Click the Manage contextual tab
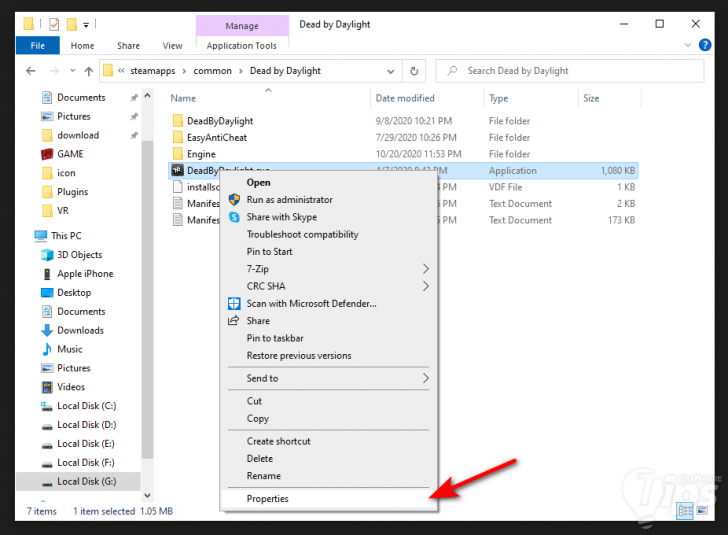 (242, 26)
